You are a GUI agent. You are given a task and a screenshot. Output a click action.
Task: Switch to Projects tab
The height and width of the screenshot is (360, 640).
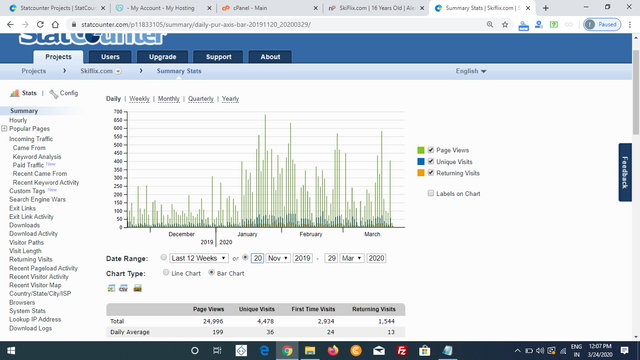[x=58, y=57]
